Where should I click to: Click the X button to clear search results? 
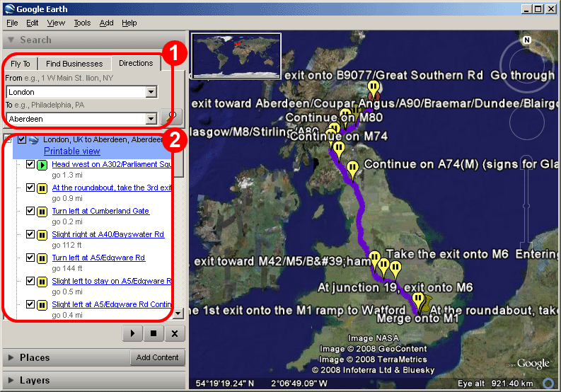[x=175, y=333]
